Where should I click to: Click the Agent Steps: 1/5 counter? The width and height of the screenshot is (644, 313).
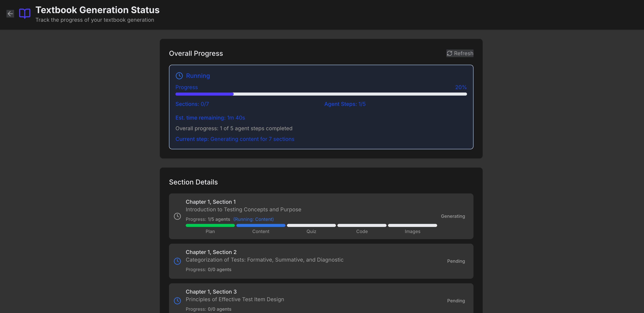tap(345, 104)
